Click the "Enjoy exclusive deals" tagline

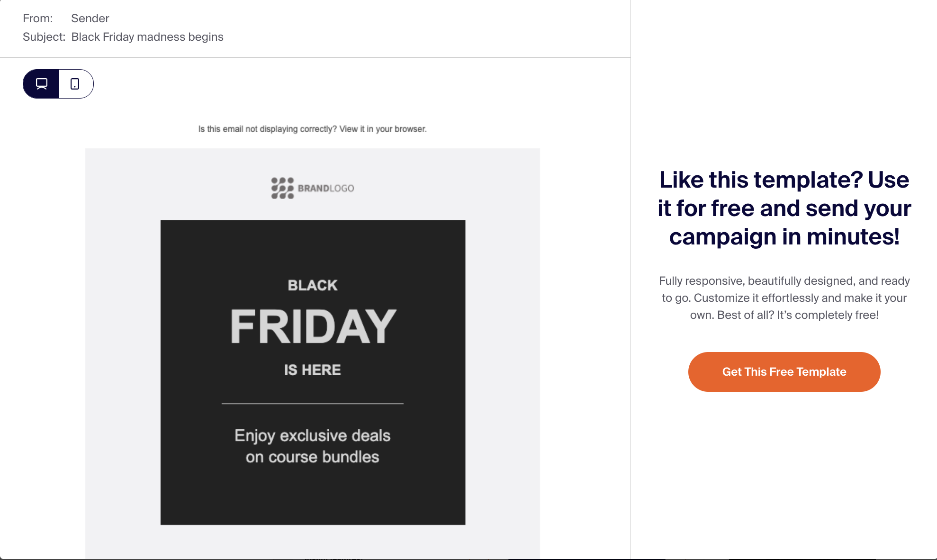tap(313, 435)
